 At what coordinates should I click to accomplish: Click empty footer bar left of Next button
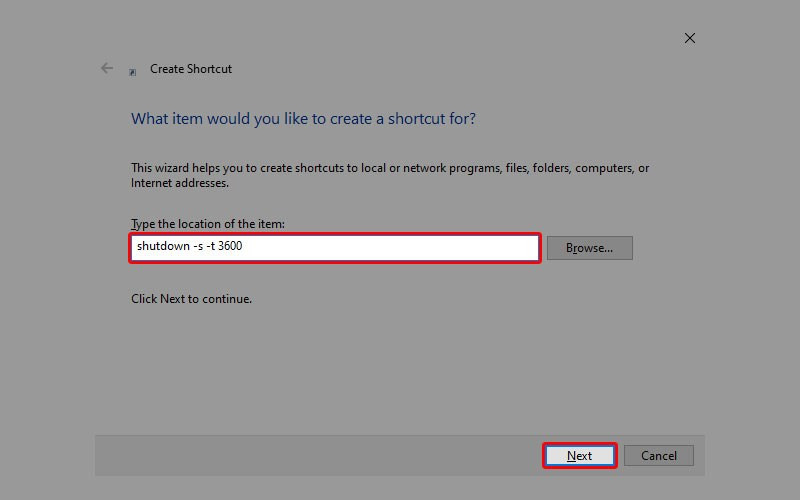click(x=300, y=455)
